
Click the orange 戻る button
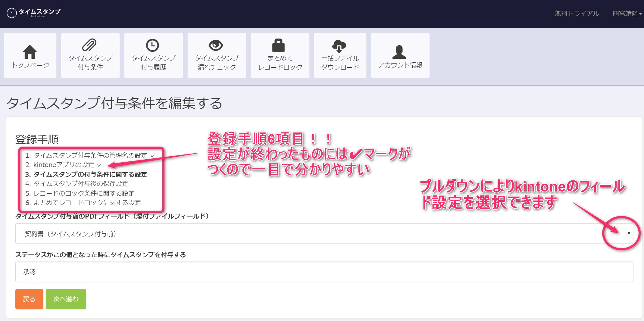[x=29, y=299]
